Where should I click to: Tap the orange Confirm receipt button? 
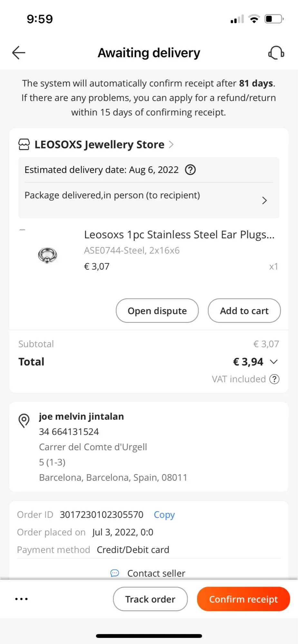coord(243,599)
